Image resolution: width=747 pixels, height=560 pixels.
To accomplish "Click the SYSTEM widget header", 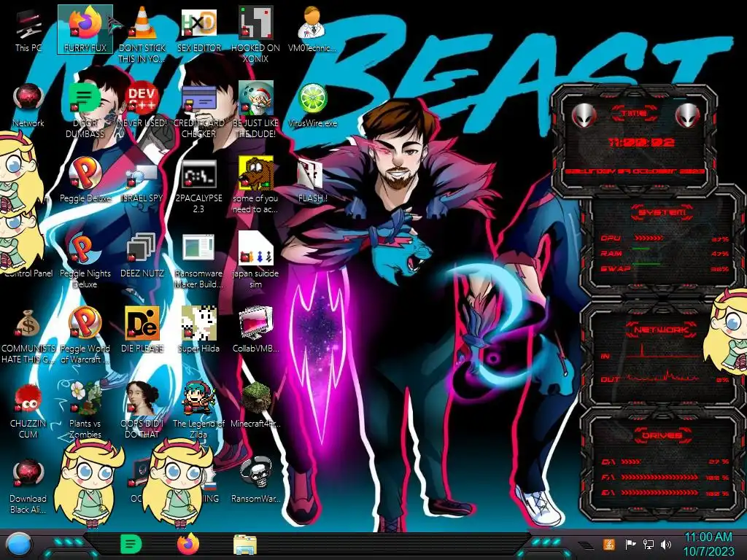I will [x=662, y=212].
